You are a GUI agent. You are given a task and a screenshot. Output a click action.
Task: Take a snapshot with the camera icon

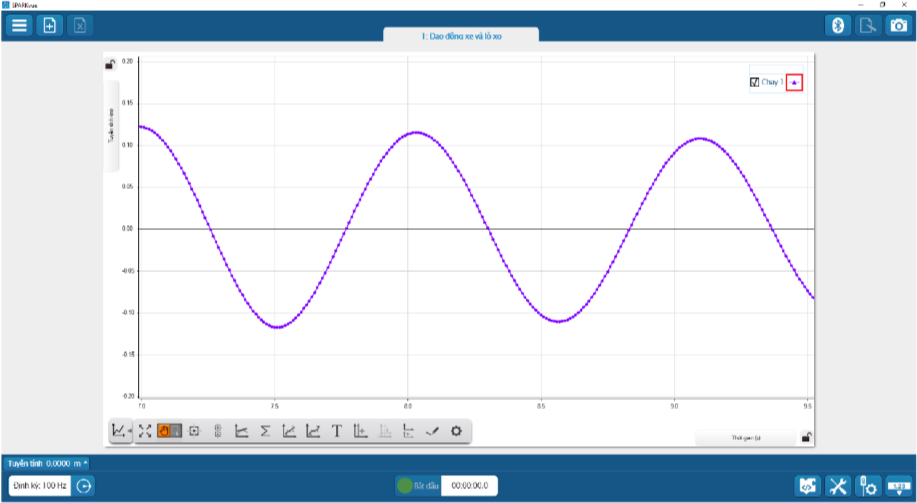click(898, 25)
